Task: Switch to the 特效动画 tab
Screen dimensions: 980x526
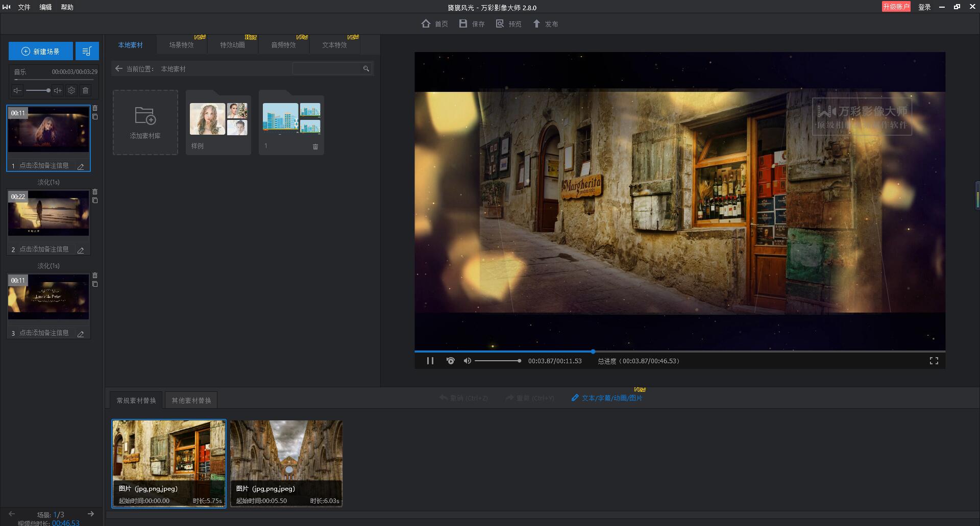Action: coord(233,45)
